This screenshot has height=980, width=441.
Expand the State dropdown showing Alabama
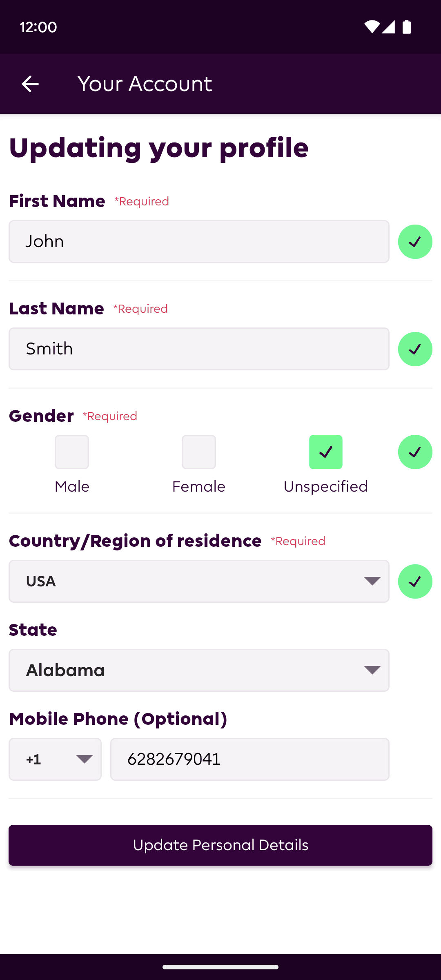[x=199, y=670]
